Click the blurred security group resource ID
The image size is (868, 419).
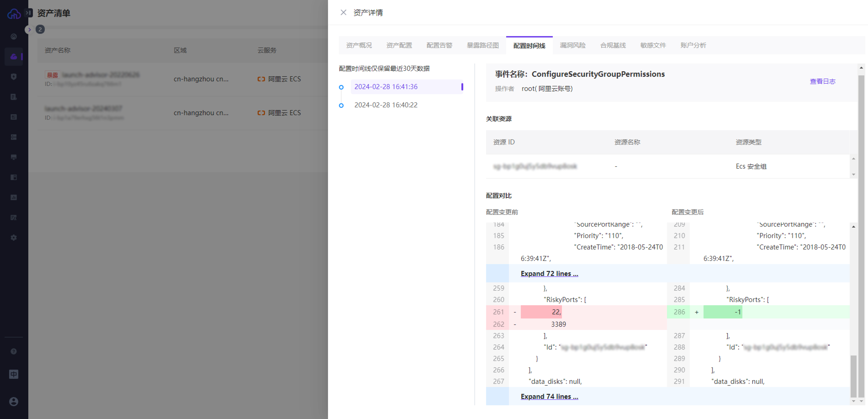click(x=535, y=167)
